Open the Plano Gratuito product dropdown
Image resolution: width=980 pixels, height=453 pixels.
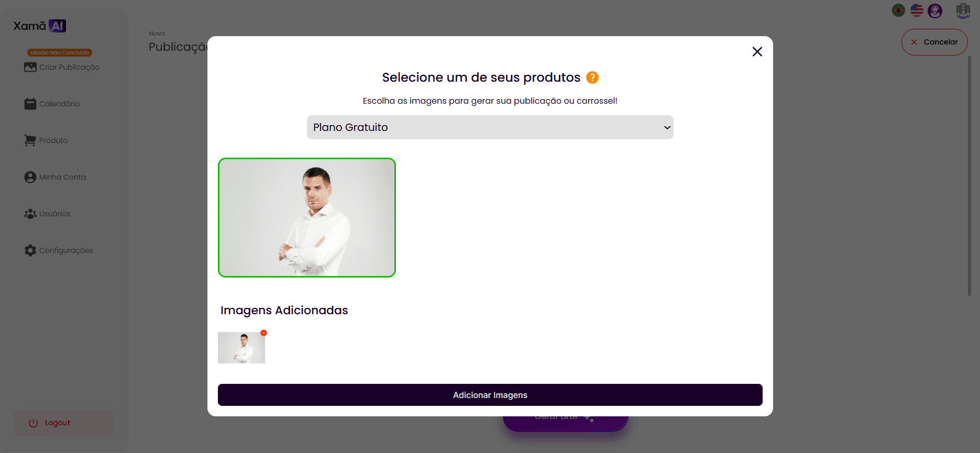click(490, 127)
